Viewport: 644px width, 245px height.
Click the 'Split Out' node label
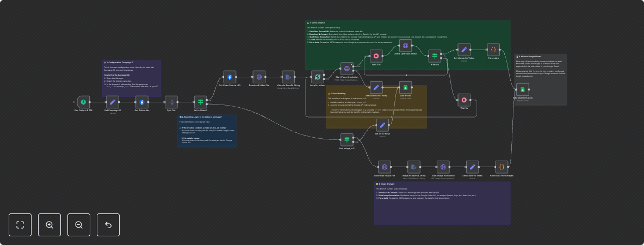pos(171,111)
